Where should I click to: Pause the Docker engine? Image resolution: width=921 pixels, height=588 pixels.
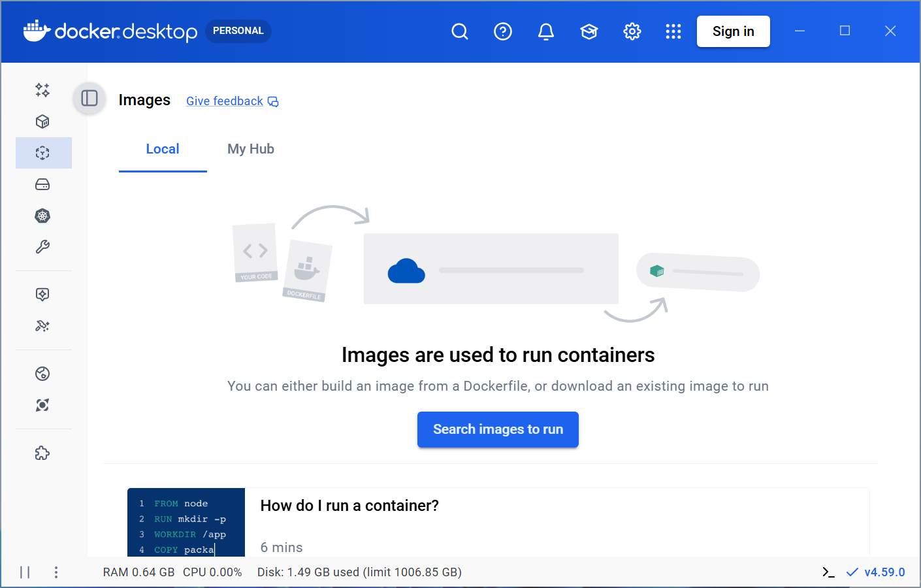pyautogui.click(x=25, y=572)
